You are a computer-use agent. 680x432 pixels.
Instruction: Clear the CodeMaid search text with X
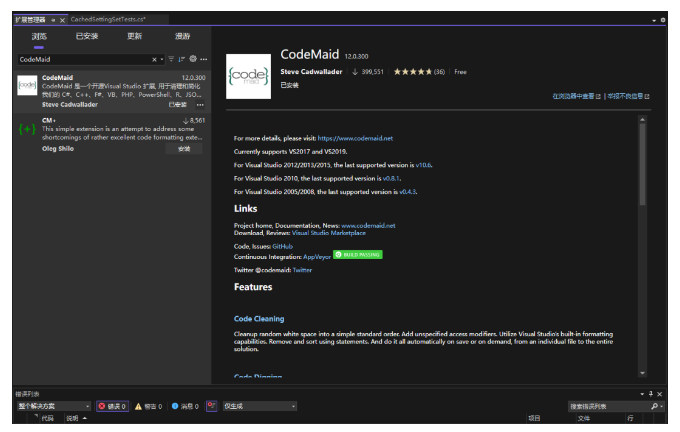click(154, 59)
